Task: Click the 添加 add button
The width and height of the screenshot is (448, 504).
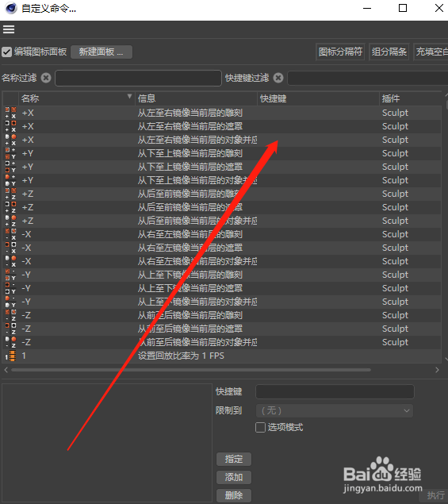Action: coord(233,477)
